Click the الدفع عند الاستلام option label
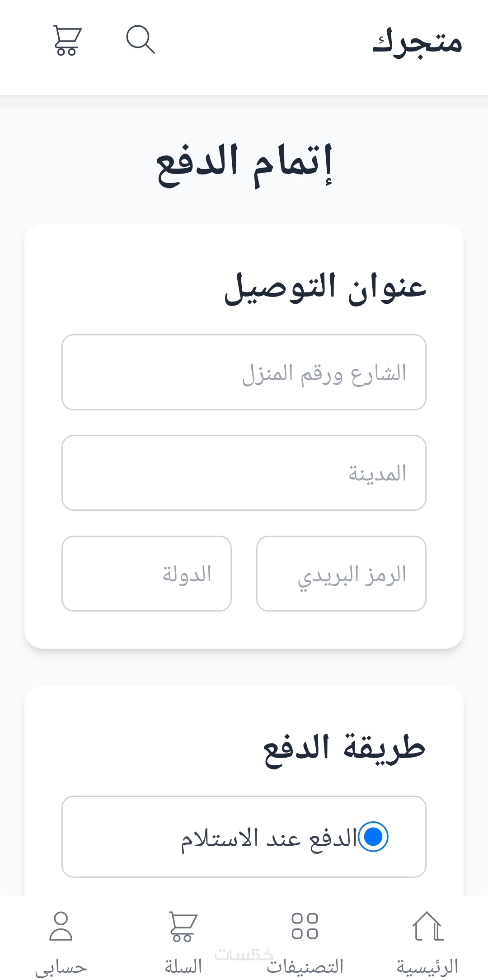Image resolution: width=488 pixels, height=980 pixels. click(x=269, y=838)
